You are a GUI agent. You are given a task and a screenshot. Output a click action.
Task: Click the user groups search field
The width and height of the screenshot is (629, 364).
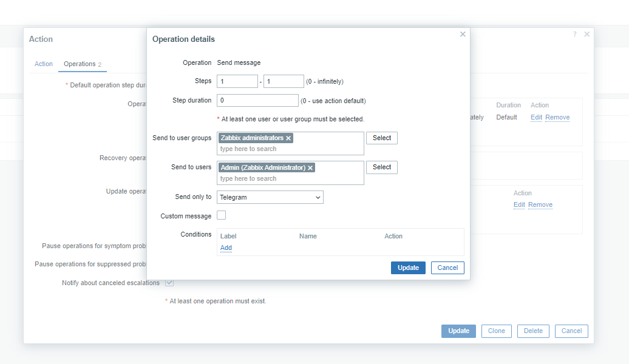click(x=290, y=149)
